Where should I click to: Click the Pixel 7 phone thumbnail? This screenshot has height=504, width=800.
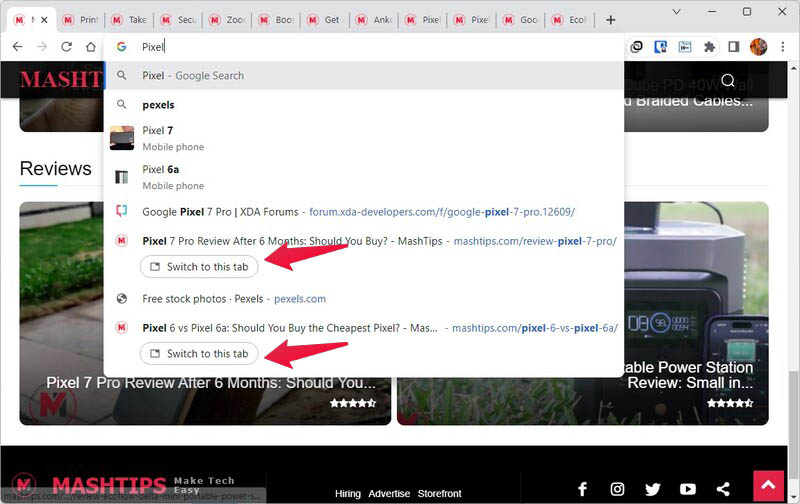pos(122,138)
